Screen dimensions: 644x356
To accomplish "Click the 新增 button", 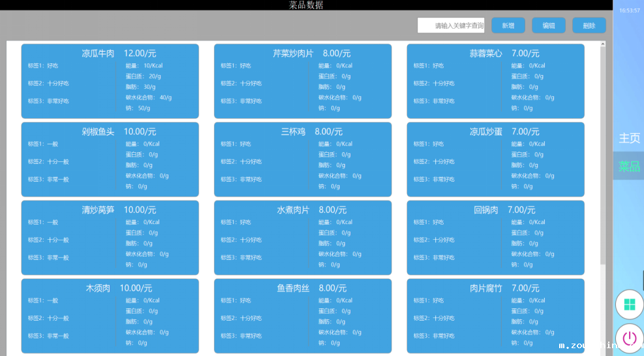I will pyautogui.click(x=508, y=25).
